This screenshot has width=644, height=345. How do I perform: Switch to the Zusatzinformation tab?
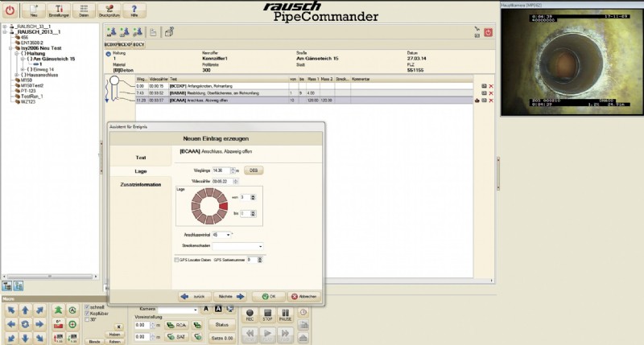pyautogui.click(x=141, y=184)
